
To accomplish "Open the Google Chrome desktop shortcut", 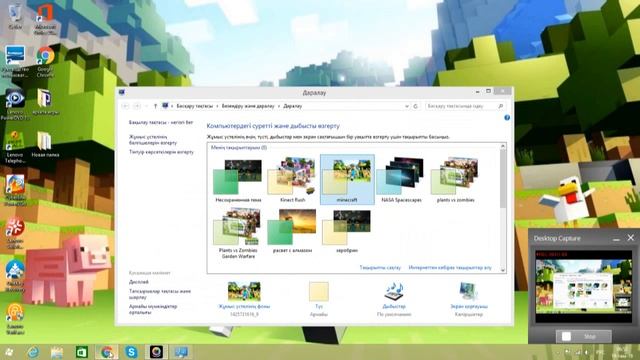I will coord(45,62).
